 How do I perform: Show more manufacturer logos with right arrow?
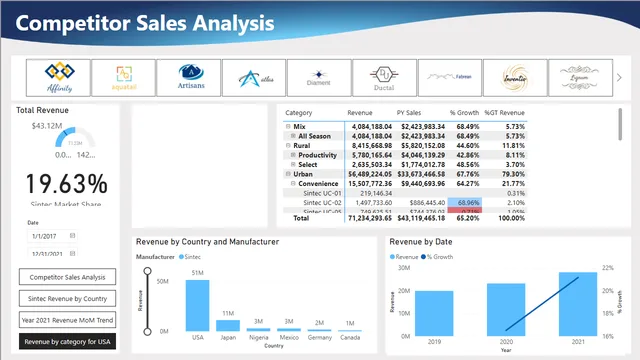click(x=619, y=78)
